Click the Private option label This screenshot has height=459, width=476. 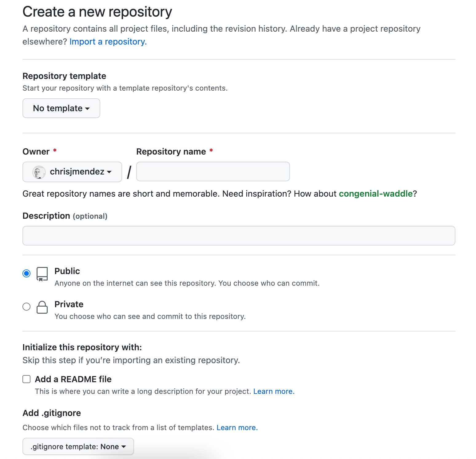(69, 304)
